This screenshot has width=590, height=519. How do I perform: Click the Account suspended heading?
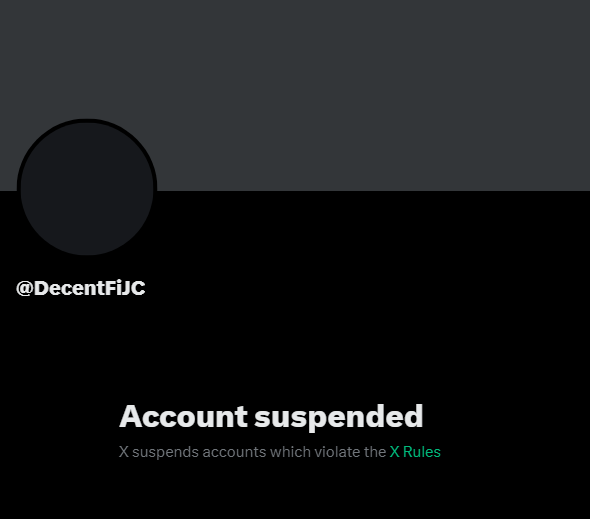(x=271, y=417)
